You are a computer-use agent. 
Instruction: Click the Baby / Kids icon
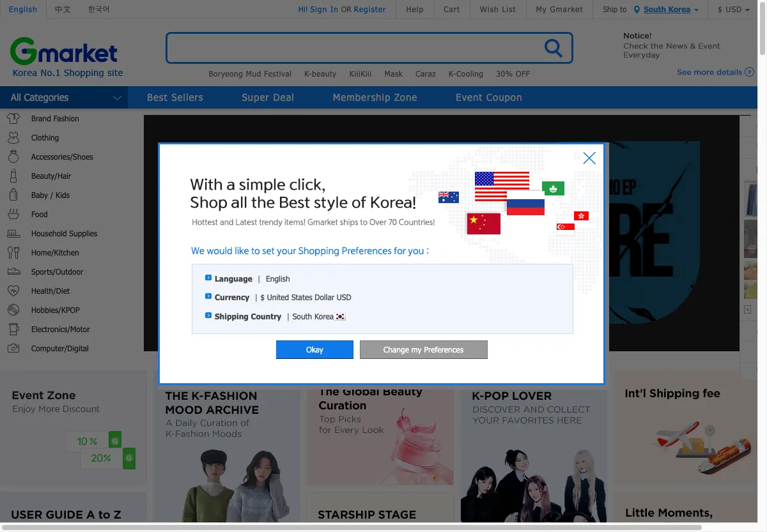[13, 195]
